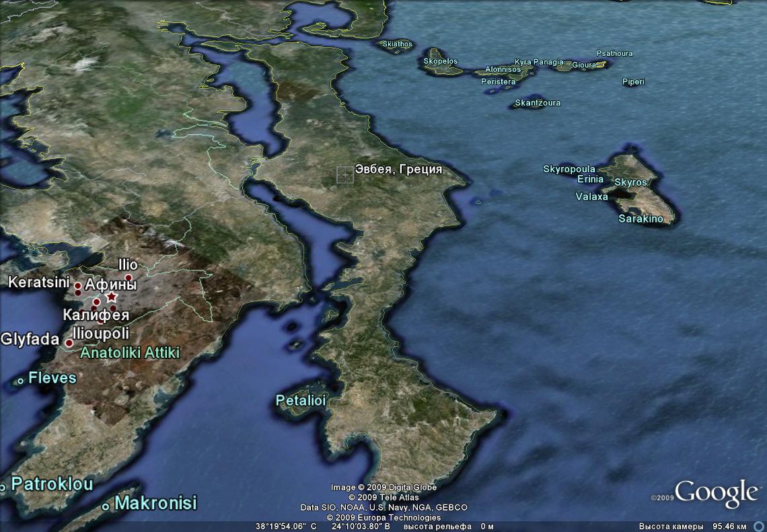Select the red dot marker under Ilio
767x532 pixels.
[129, 277]
